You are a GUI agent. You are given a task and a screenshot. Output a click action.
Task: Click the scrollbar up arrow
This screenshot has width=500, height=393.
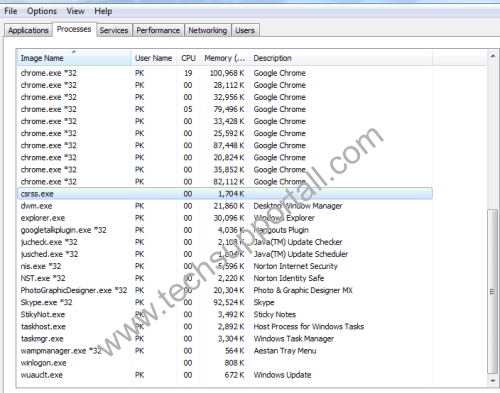click(493, 56)
